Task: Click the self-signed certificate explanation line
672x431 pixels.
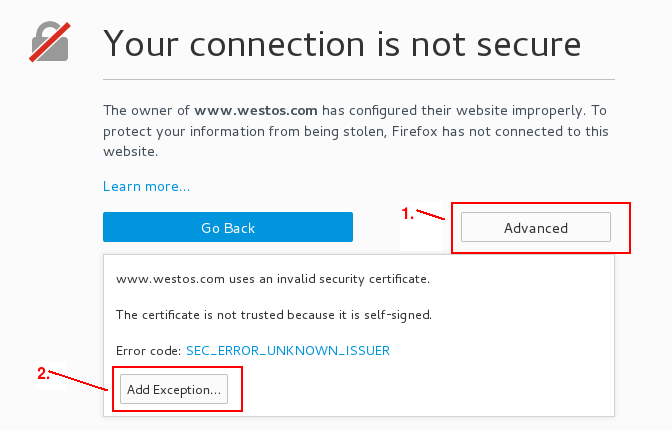Action: click(274, 315)
